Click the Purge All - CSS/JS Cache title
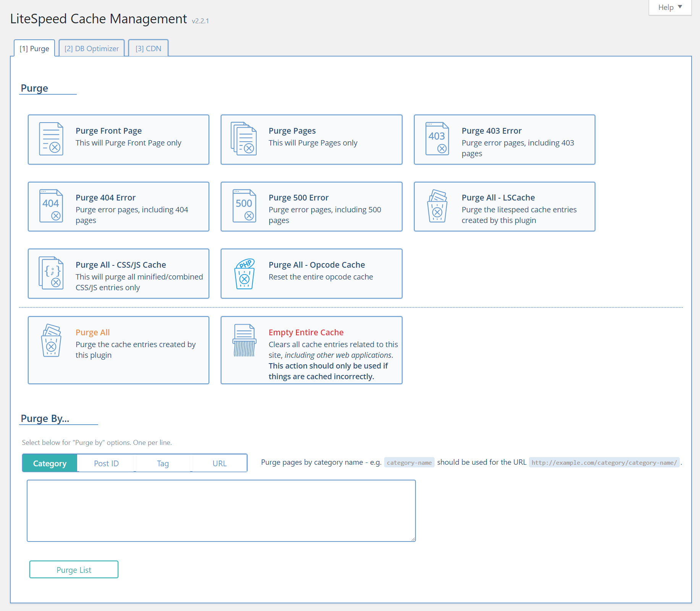Viewport: 700px width, 611px height. (x=121, y=265)
